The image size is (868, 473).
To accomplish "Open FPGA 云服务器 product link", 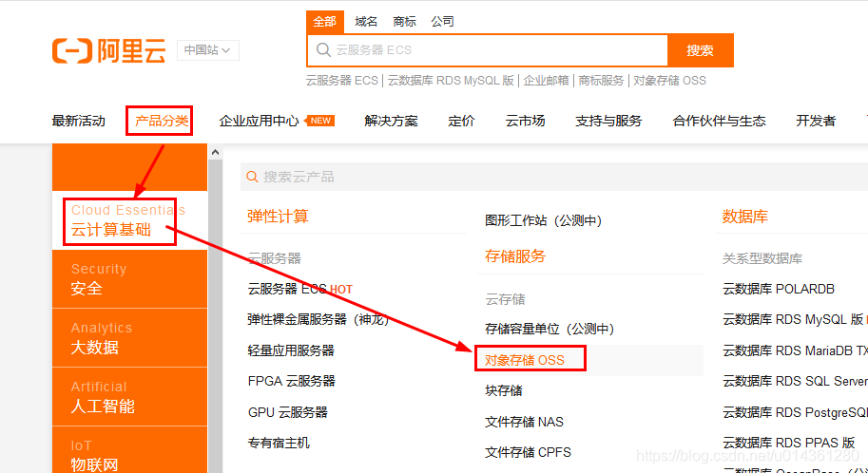I will click(292, 381).
